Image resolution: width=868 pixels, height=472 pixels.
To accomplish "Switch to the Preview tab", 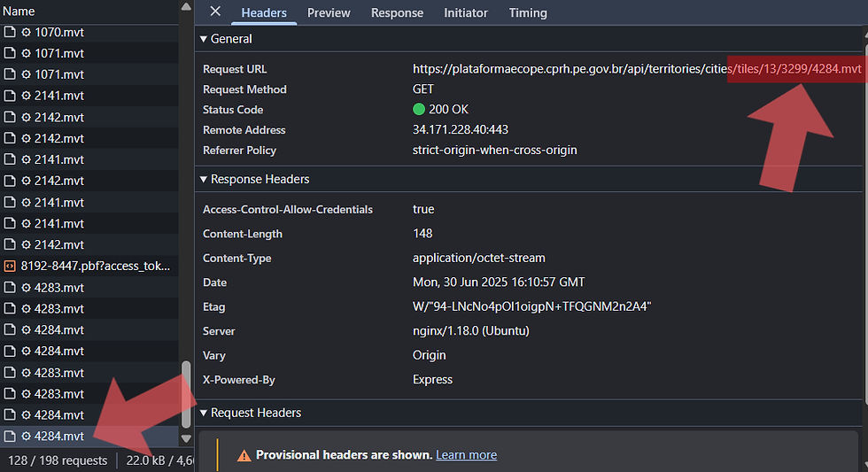I will 329,13.
